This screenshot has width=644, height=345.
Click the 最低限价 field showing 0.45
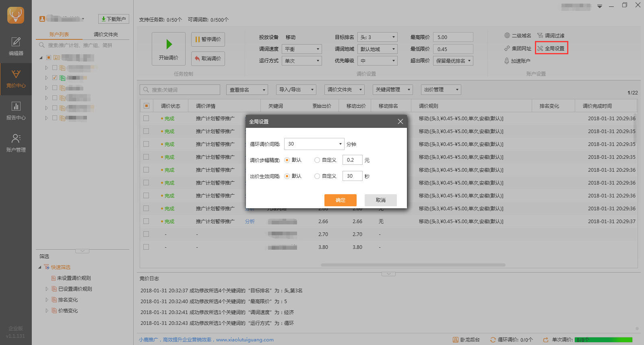453,49
